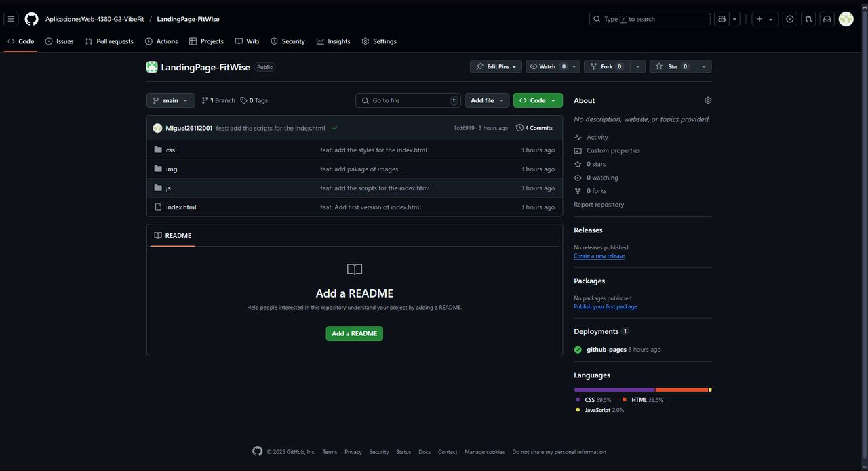Focus the Type / to search box
The height and width of the screenshot is (471, 868).
coord(650,19)
